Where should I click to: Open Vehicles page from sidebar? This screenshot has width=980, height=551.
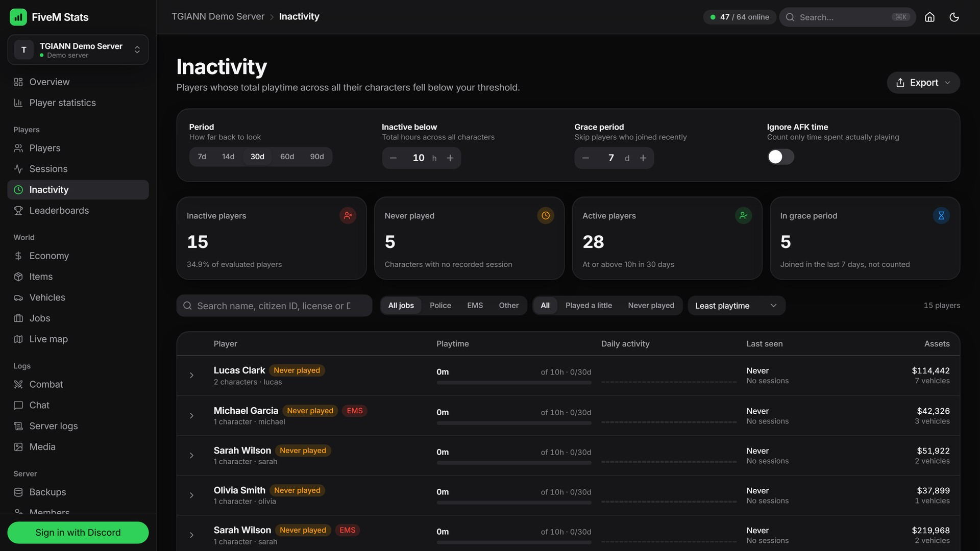(78, 297)
